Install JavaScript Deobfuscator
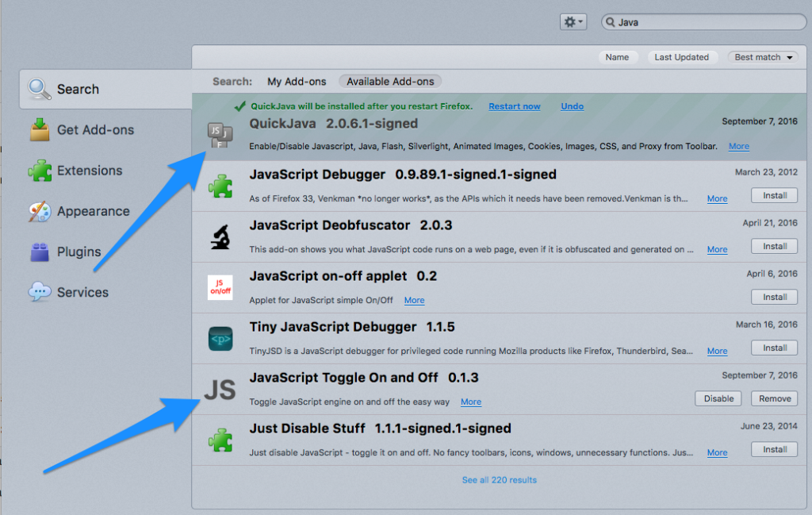812x515 pixels. coord(774,246)
